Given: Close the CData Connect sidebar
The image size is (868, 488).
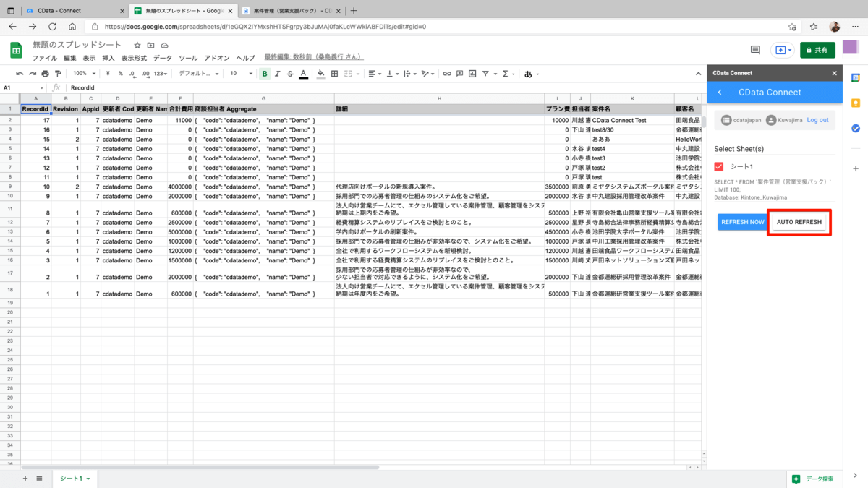Looking at the screenshot, I should [834, 73].
